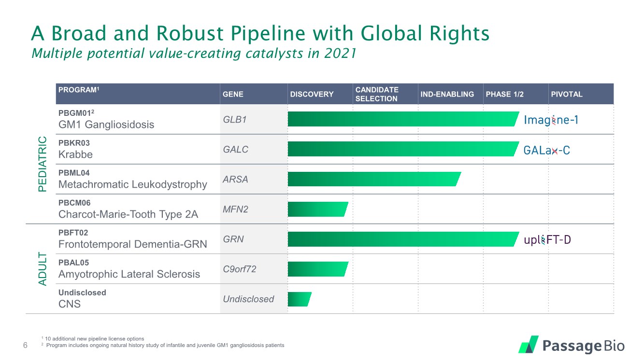Click the GM1 Gangliosidosis progress bar

click(x=404, y=119)
